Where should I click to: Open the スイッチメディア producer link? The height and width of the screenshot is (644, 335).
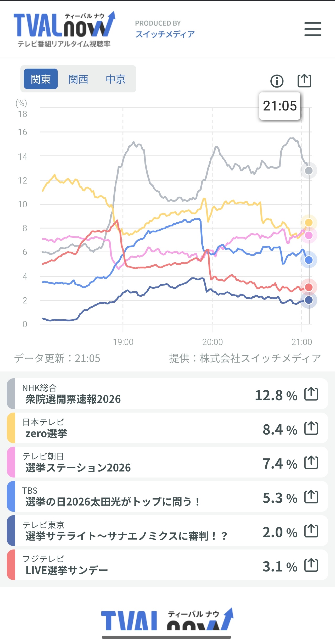pos(165,34)
